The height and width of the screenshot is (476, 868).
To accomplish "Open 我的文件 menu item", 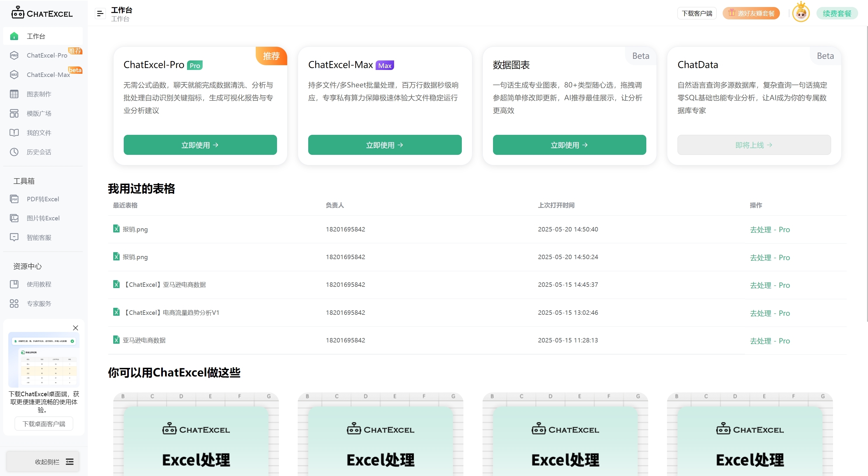I will [43, 132].
